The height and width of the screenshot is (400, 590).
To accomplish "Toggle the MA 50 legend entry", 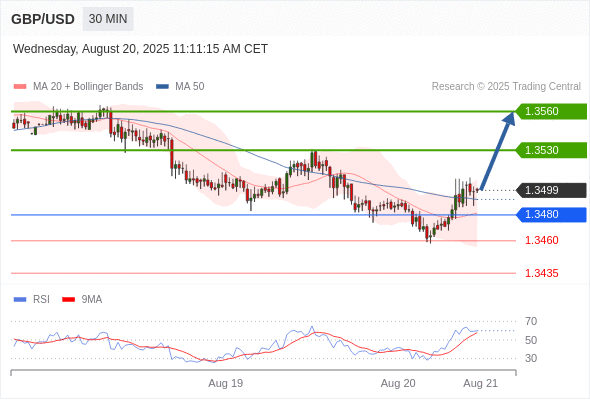I will pyautogui.click(x=180, y=87).
